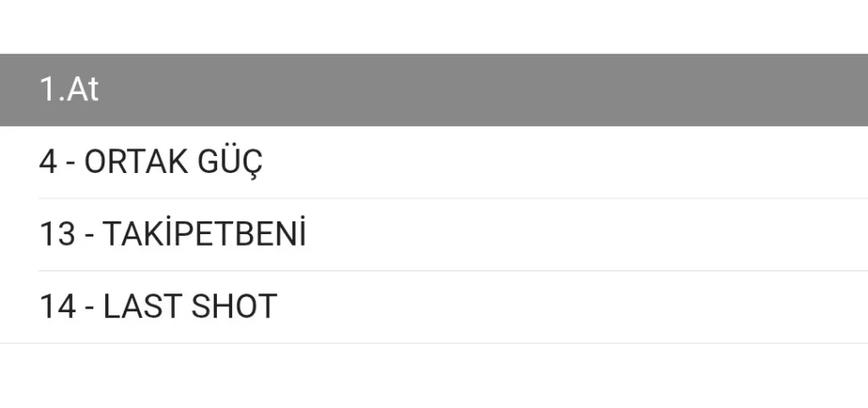Choose 13 - TAKİPETBENİ from the list
This screenshot has height=408, width=868.
[172, 234]
